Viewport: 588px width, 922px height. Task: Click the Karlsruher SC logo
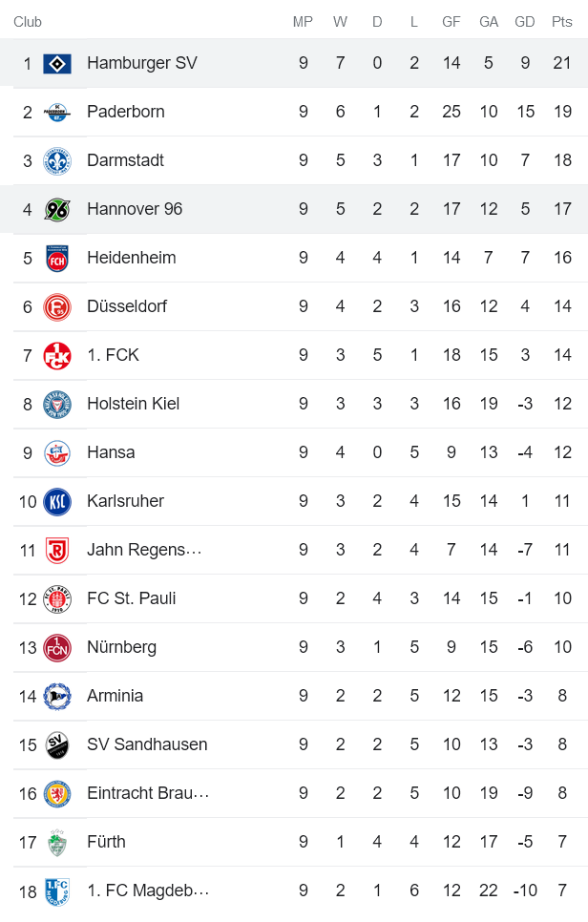(x=57, y=501)
